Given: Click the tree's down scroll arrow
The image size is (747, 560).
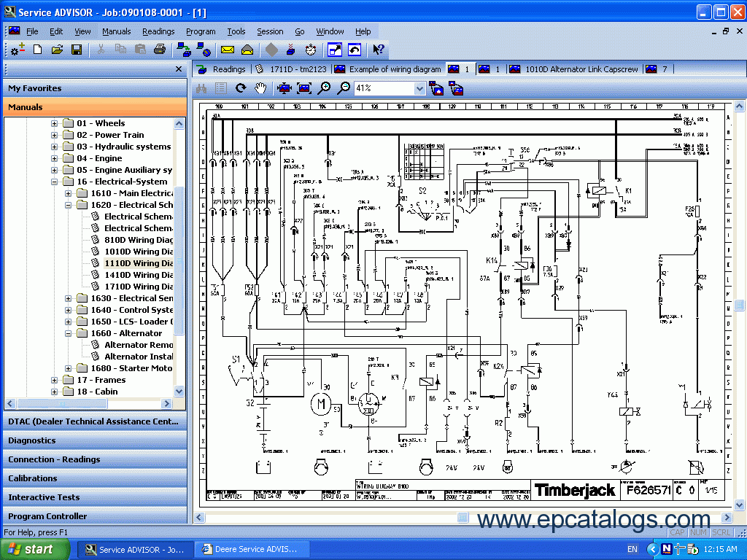Looking at the screenshot, I should pyautogui.click(x=179, y=392).
